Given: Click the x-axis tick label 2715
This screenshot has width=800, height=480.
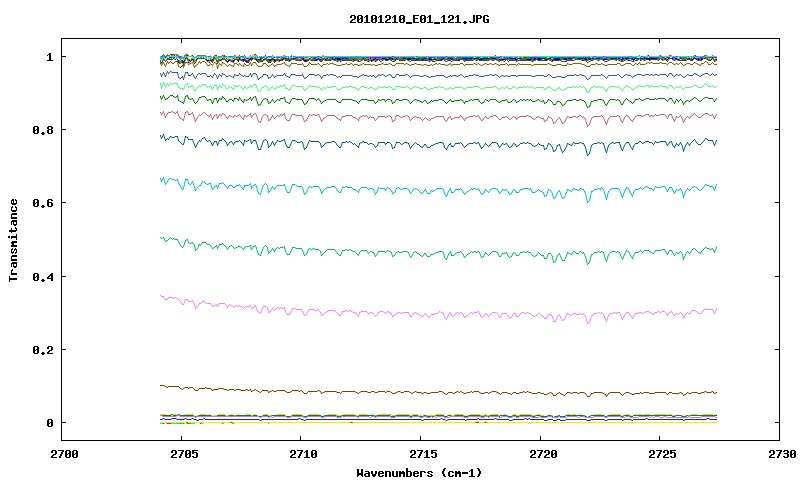Looking at the screenshot, I should tap(423, 454).
